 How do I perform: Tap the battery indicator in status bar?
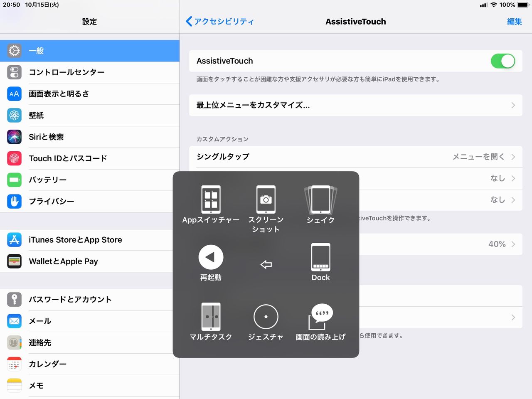click(523, 5)
